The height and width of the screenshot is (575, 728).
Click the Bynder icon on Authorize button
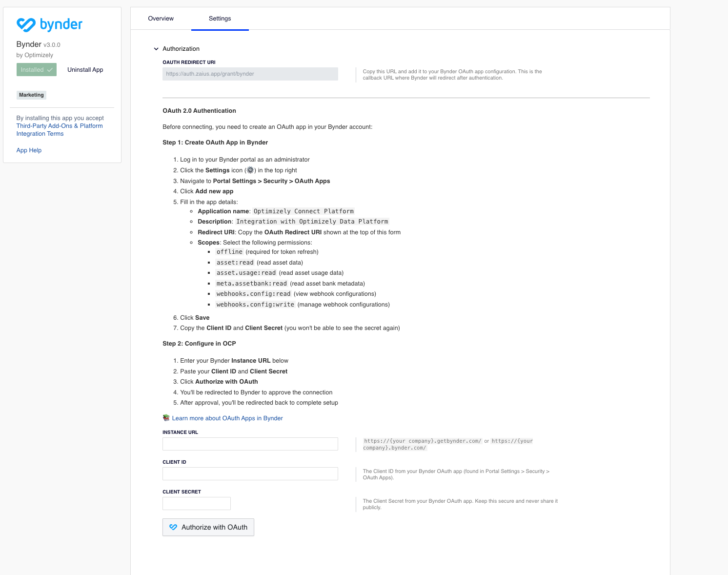click(173, 527)
